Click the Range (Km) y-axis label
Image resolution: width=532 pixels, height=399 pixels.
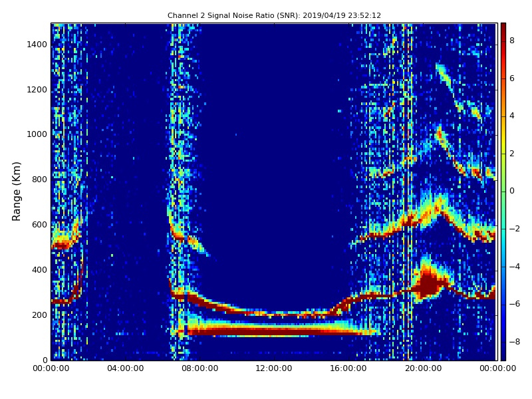16,192
